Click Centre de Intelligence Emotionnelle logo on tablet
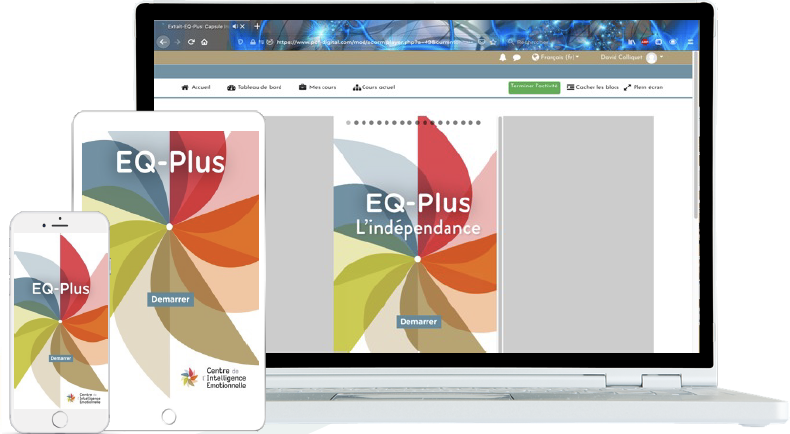This screenshot has width=790, height=434. [214, 378]
